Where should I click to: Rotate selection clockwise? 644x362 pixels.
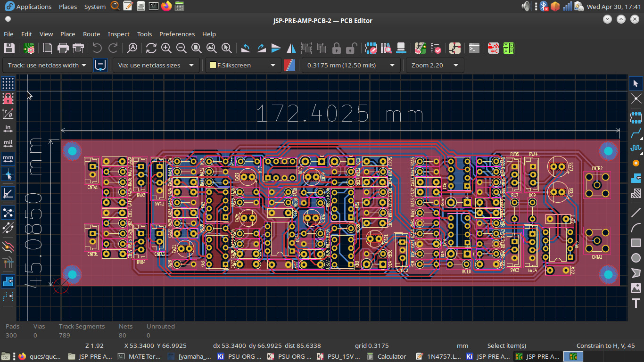pyautogui.click(x=261, y=48)
